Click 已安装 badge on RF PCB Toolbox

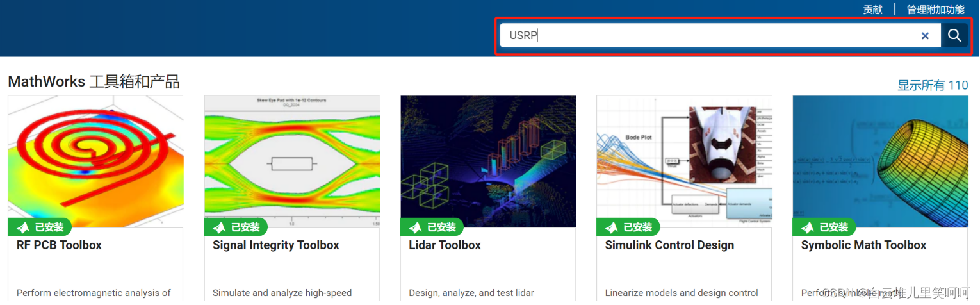pos(40,227)
